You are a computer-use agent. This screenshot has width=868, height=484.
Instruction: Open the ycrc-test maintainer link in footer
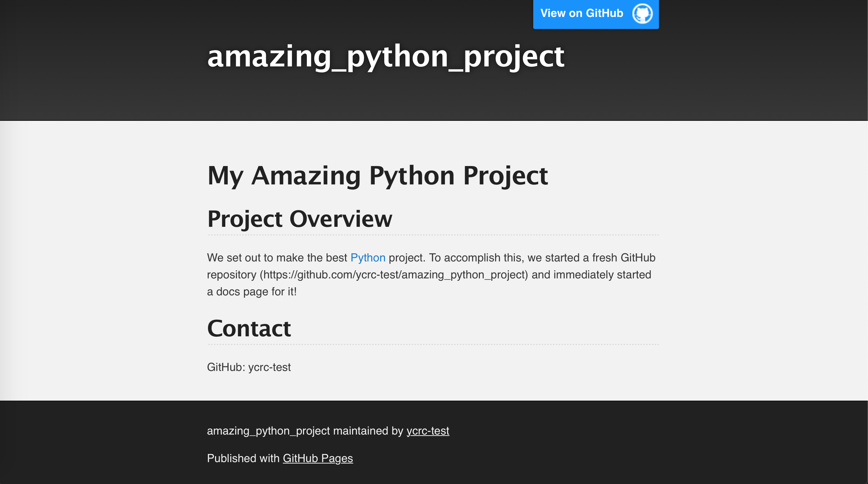pos(428,431)
